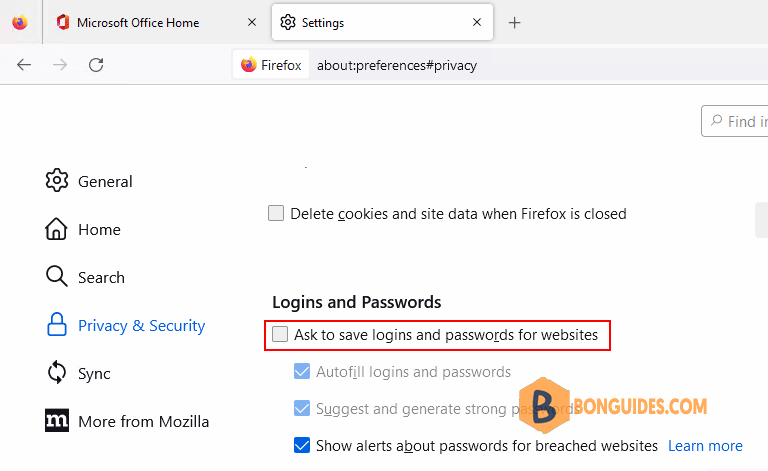
Task: Click the Find in Settings search box
Action: 735,121
